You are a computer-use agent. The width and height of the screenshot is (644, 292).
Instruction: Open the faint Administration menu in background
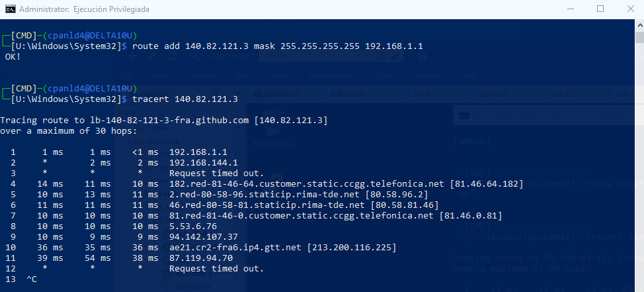pyautogui.click(x=331, y=75)
